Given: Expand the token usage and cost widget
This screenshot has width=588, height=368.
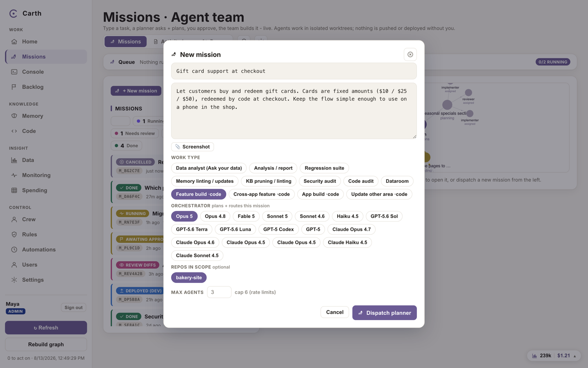Looking at the screenshot, I should [x=554, y=356].
